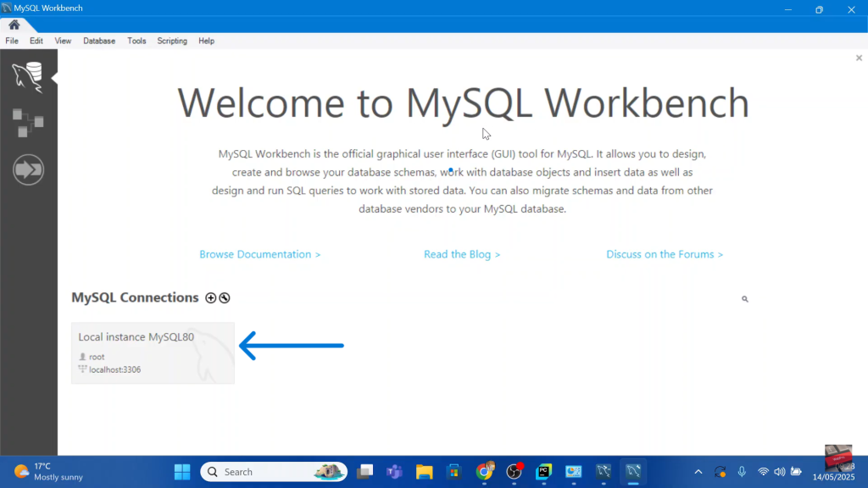
Task: Open the Local instance MySQL80 connection tile
Action: (x=153, y=353)
